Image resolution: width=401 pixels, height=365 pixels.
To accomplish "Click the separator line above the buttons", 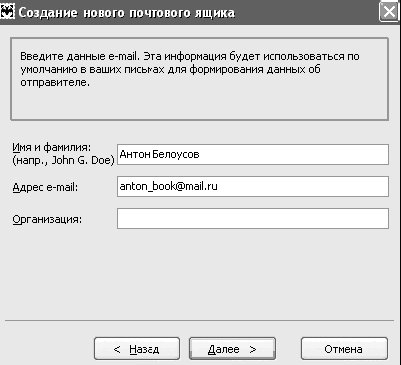I will click(x=199, y=321).
